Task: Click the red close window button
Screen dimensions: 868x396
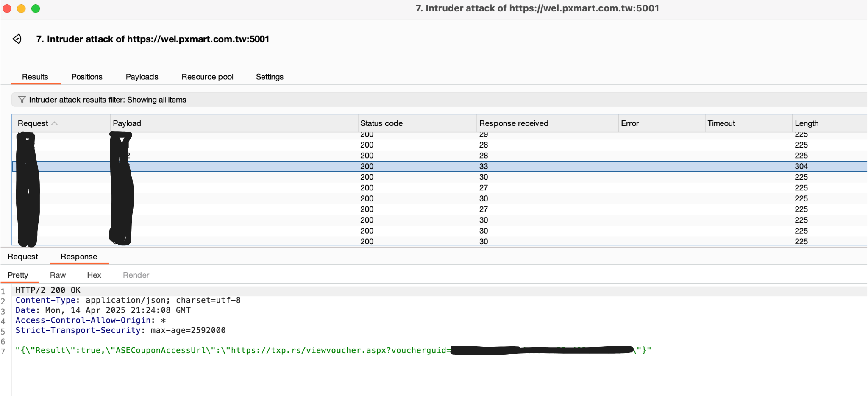Action: [7, 8]
